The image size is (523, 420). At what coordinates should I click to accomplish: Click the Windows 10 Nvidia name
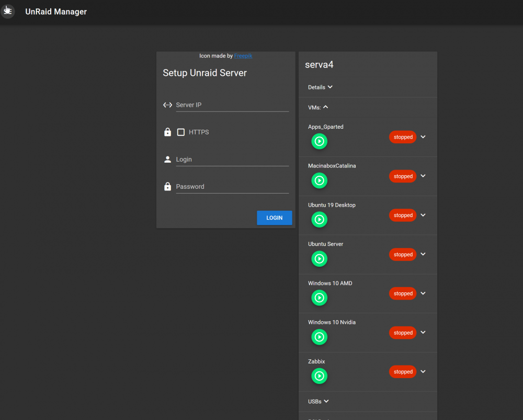coord(332,322)
